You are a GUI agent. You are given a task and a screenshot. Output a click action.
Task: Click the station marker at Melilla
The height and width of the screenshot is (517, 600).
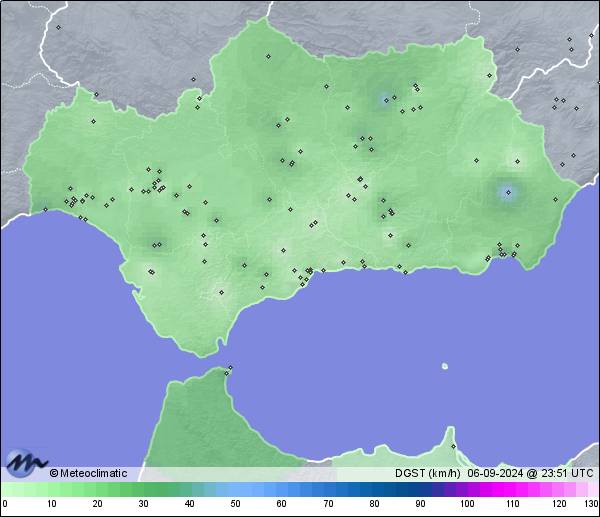[x=453, y=446]
